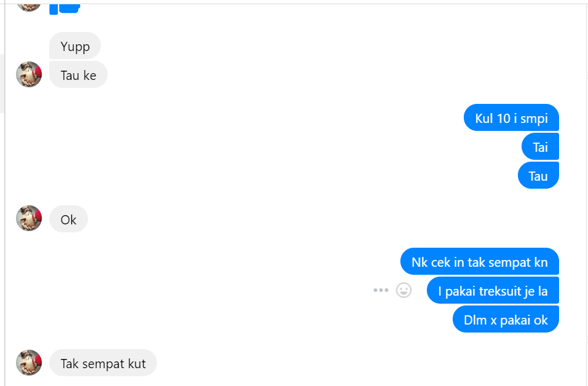Select the 'Yupp' message bubble
Image resolution: width=588 pixels, height=386 pixels.
click(x=75, y=45)
